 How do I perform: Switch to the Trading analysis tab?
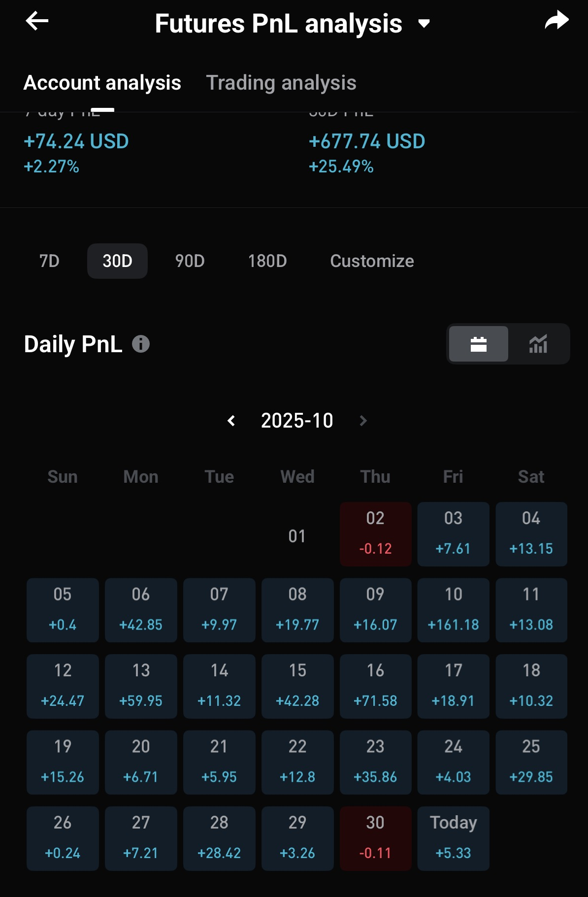pos(281,83)
